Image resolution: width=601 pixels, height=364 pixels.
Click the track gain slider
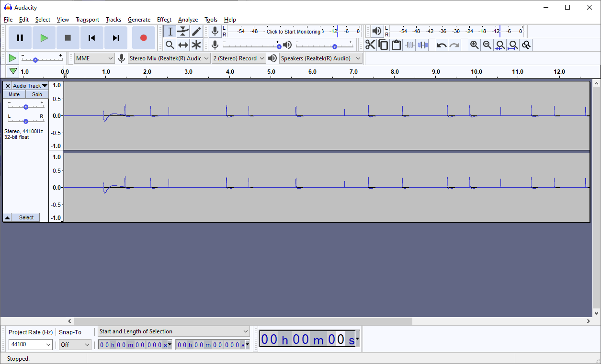click(25, 106)
